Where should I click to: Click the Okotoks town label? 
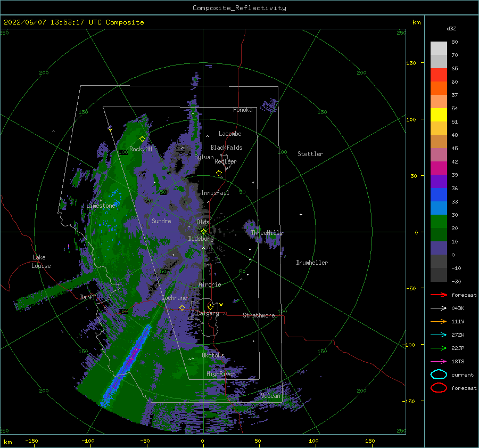click(x=213, y=355)
